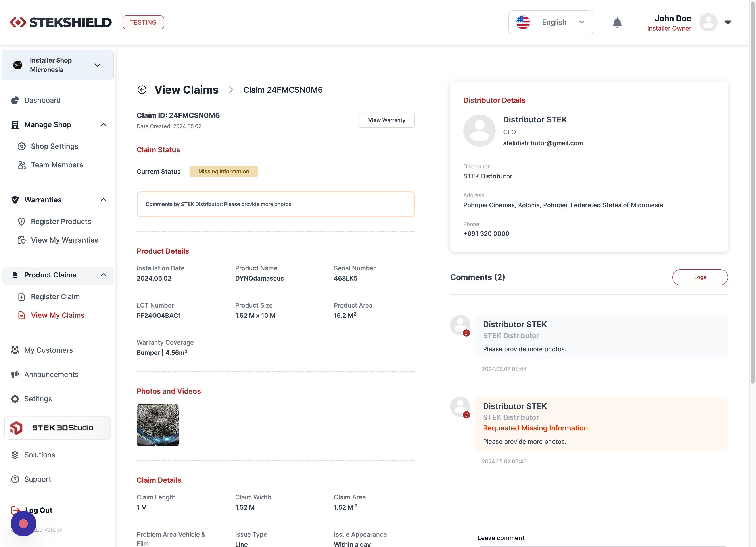
Task: Collapse the Warranties section chevron
Action: (104, 200)
